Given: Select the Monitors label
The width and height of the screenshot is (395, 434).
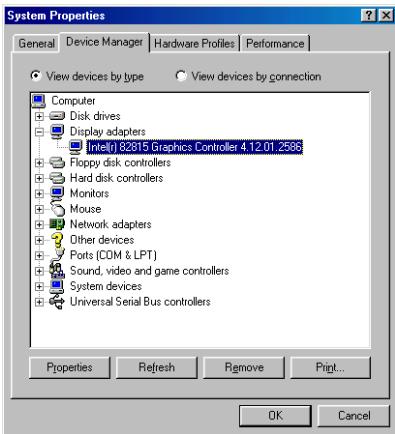Looking at the screenshot, I should (x=89, y=193).
